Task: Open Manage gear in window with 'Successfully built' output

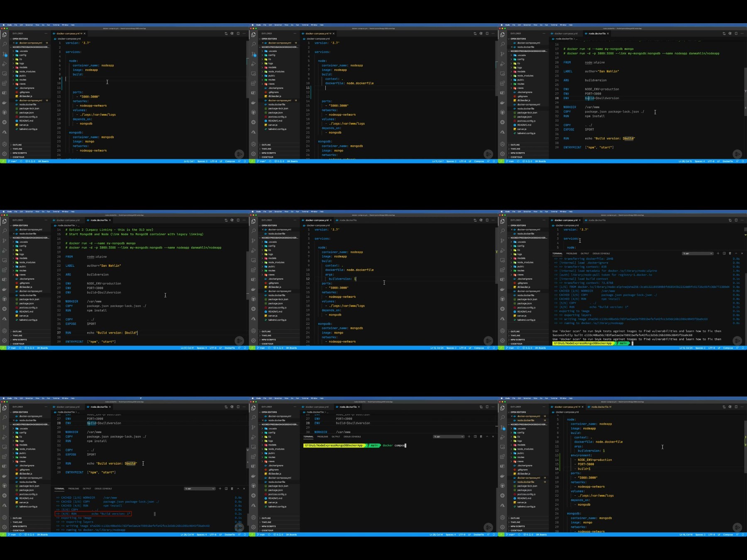Action: pos(503,340)
